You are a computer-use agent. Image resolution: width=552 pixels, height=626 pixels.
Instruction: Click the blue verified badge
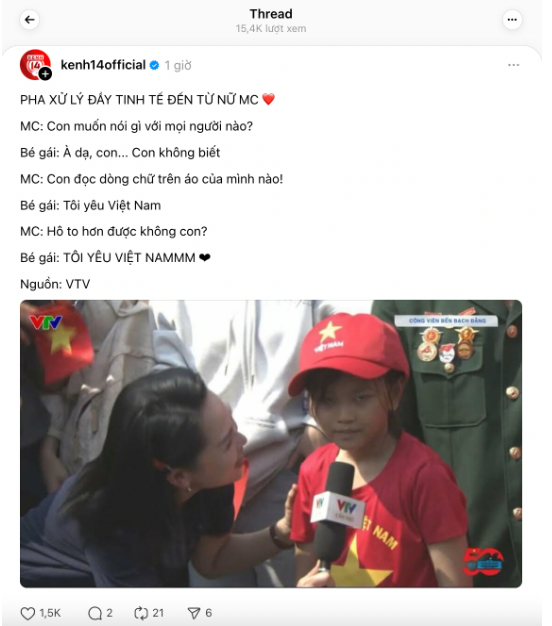pos(154,65)
